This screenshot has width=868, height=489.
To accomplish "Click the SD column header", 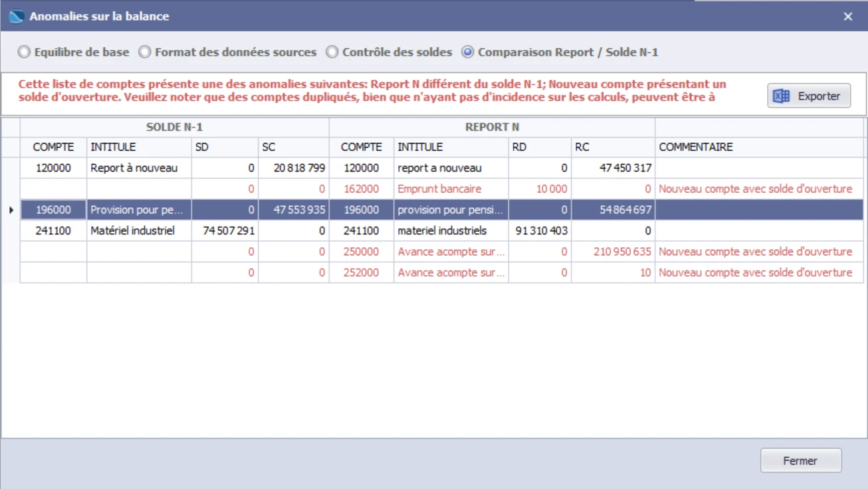I will (225, 147).
